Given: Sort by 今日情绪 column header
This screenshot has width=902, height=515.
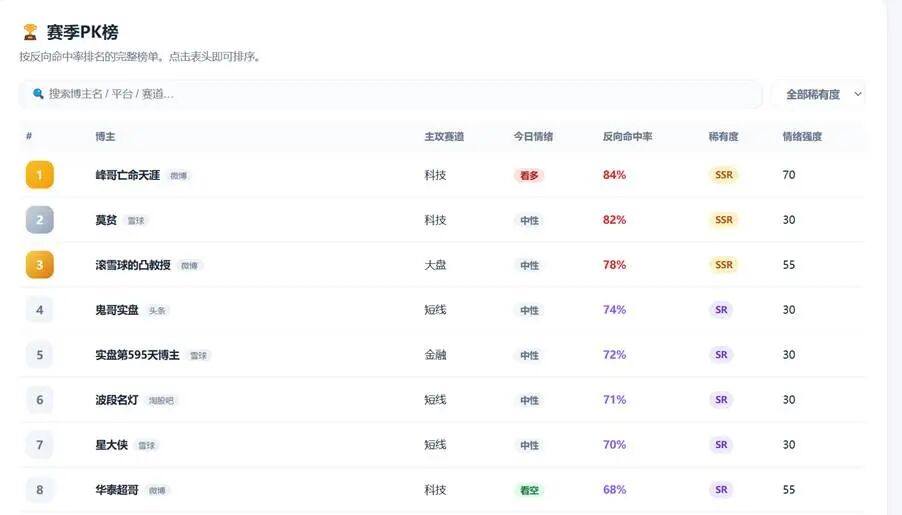Looking at the screenshot, I should (533, 137).
